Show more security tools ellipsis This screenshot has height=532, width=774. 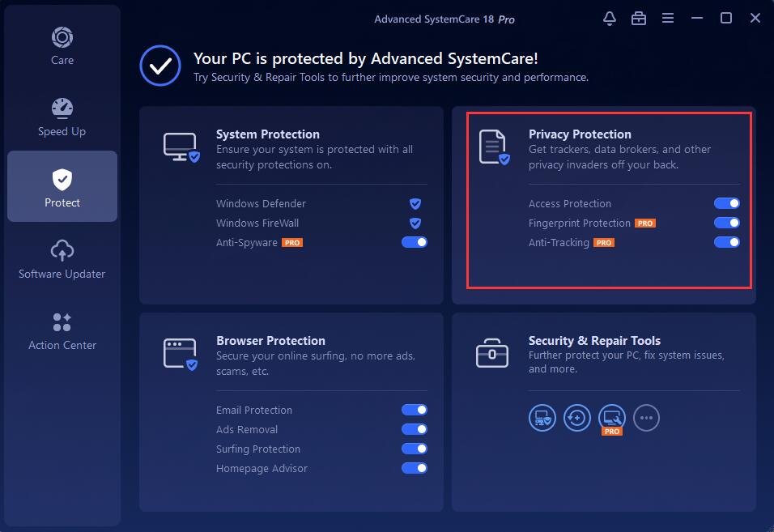pyautogui.click(x=646, y=418)
